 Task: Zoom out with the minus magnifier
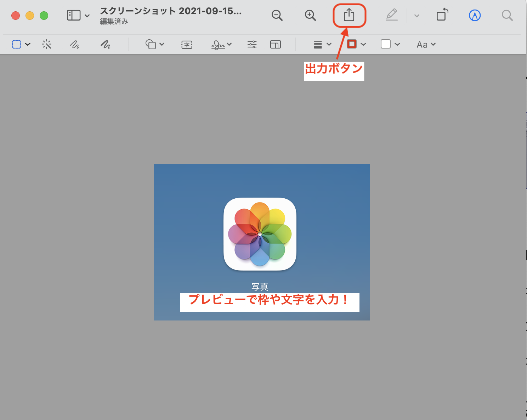point(277,15)
